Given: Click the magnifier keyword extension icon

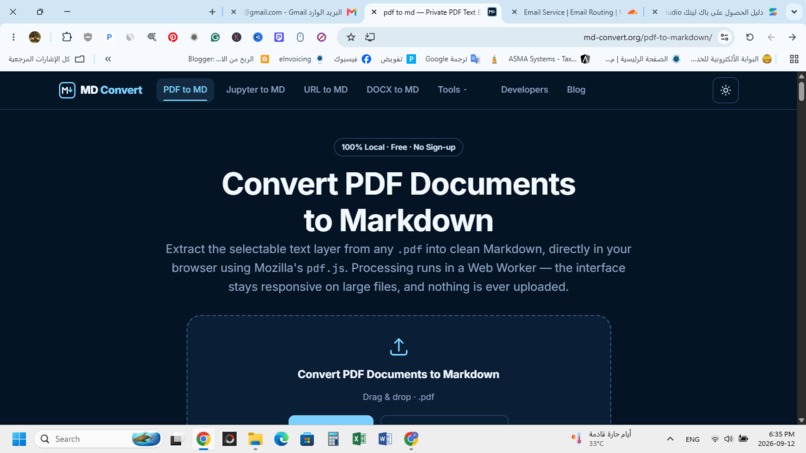Looking at the screenshot, I should click(x=152, y=37).
